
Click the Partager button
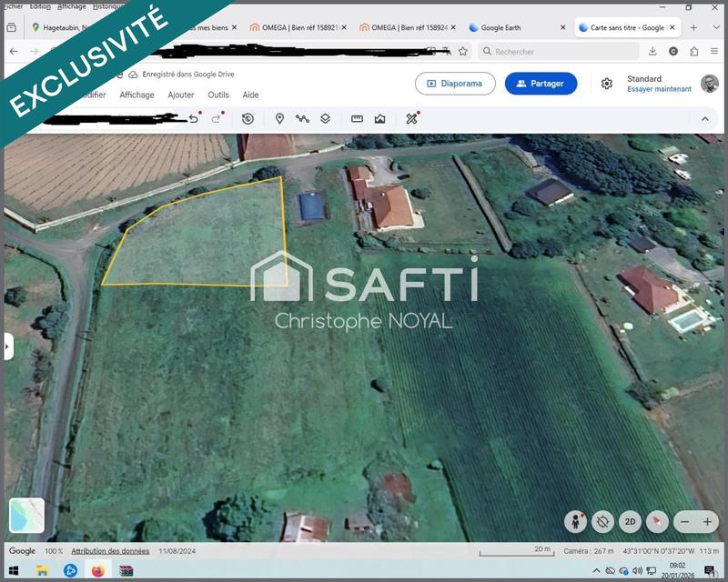pyautogui.click(x=541, y=83)
